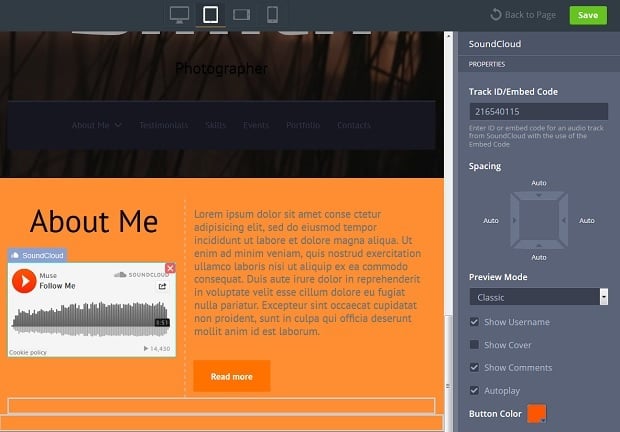Click the green Save button
Screen dimensions: 620x432
[x=588, y=15]
